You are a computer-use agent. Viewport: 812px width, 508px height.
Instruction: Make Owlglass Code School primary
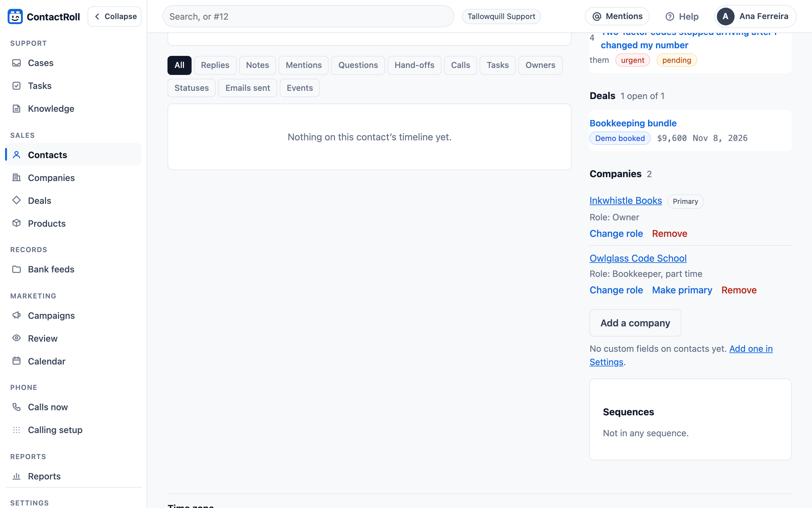click(682, 290)
